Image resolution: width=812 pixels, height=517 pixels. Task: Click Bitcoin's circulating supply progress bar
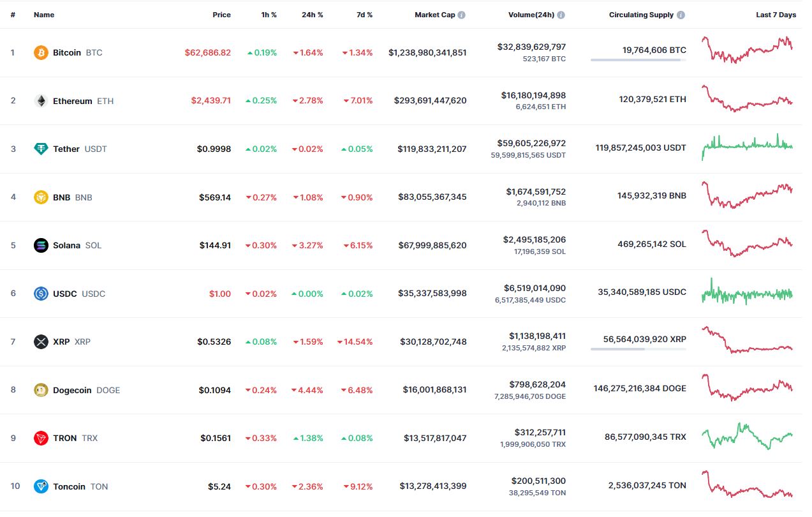coord(638,60)
